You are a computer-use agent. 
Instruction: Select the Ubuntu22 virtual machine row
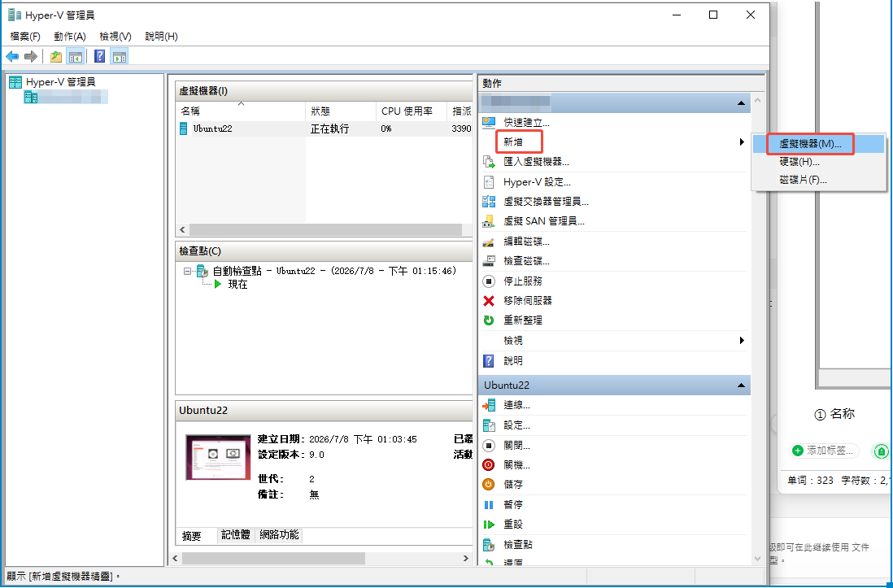click(x=325, y=128)
